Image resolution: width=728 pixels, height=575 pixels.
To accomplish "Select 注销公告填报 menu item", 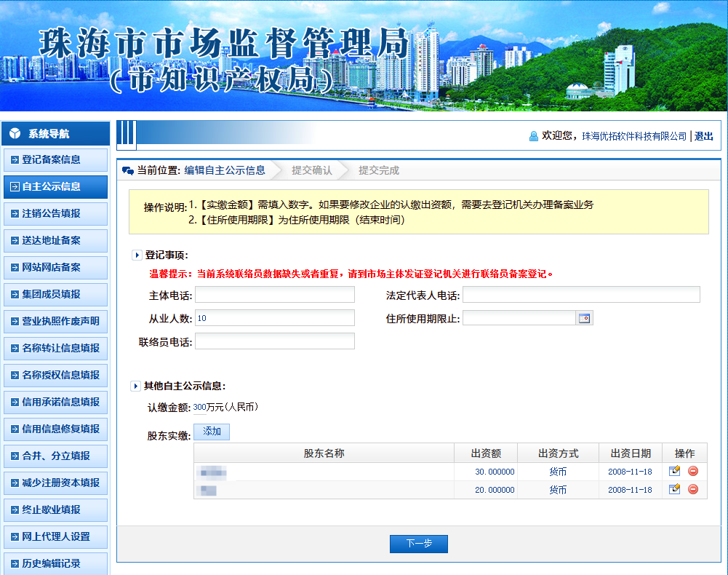I will click(x=55, y=213).
